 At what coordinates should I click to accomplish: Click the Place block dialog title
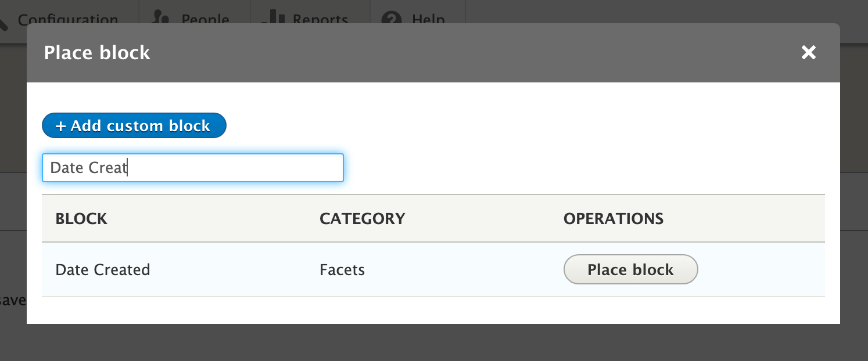coord(96,53)
